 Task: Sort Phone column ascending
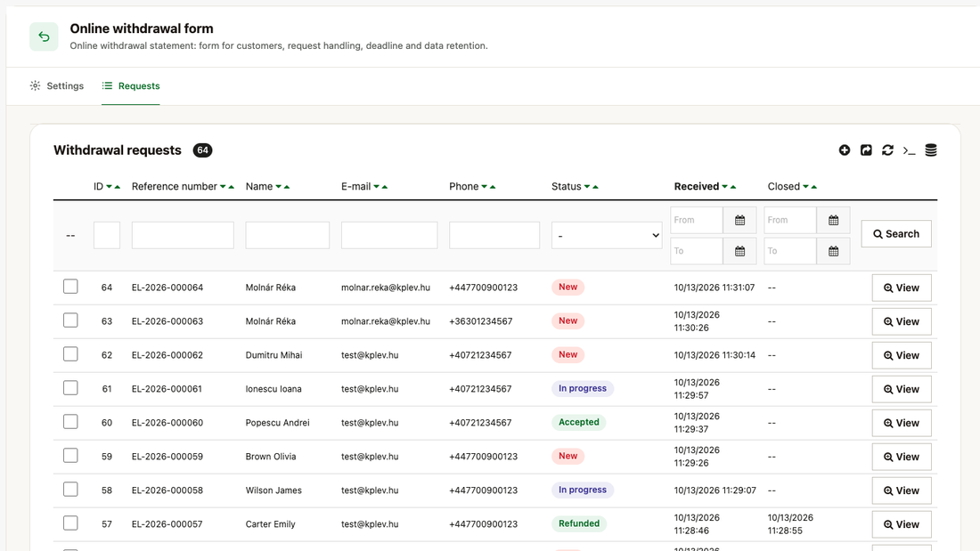[x=493, y=187]
